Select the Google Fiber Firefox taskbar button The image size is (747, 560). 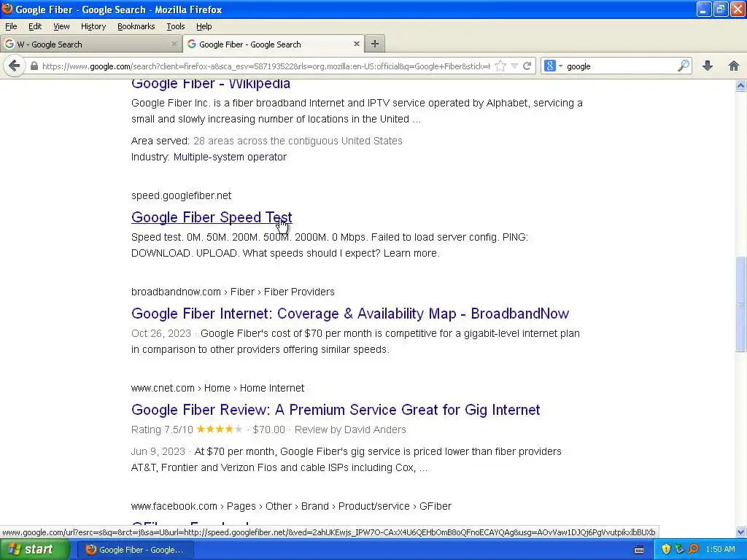pyautogui.click(x=135, y=550)
